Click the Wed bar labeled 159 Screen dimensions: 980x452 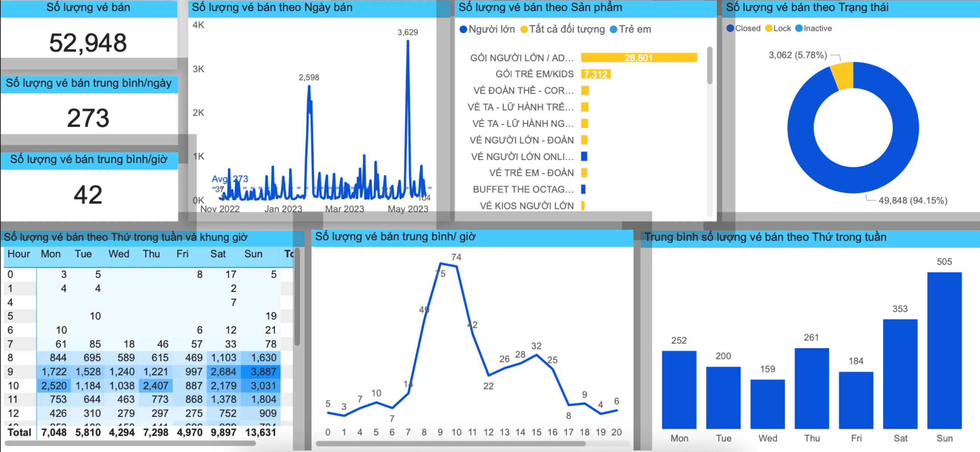[767, 404]
